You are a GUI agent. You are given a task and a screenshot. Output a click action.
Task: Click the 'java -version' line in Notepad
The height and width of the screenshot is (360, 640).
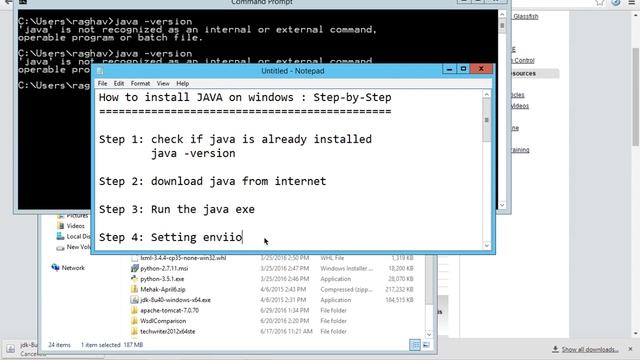[x=193, y=153]
